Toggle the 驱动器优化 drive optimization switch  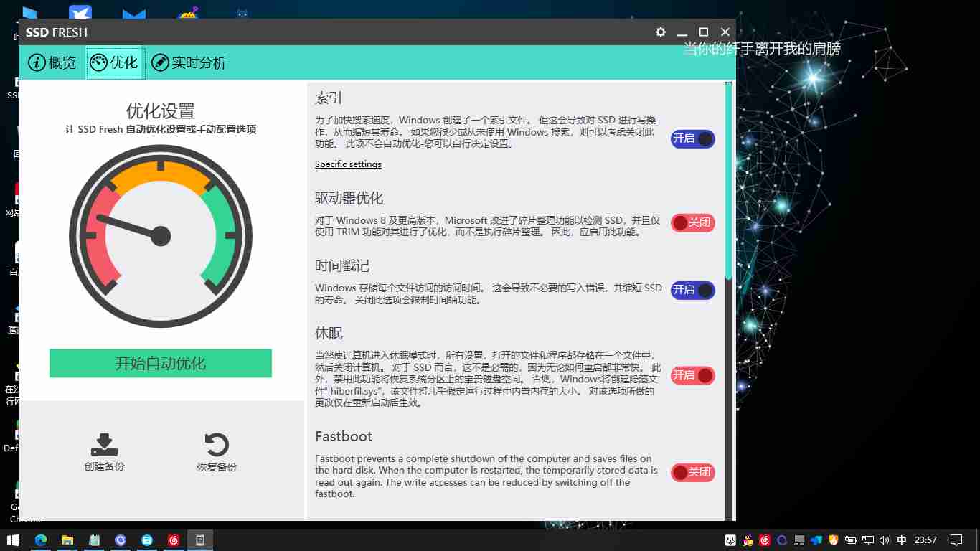[693, 223]
